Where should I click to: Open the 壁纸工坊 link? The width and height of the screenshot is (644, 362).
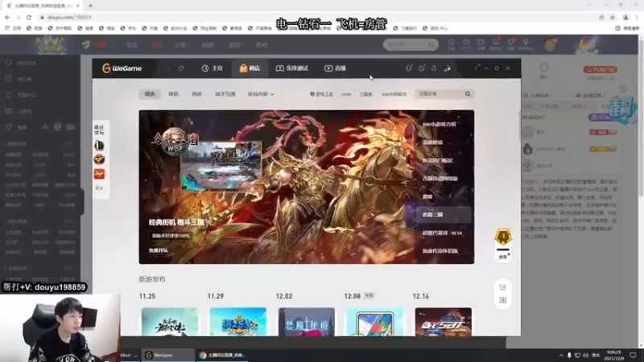[321, 94]
